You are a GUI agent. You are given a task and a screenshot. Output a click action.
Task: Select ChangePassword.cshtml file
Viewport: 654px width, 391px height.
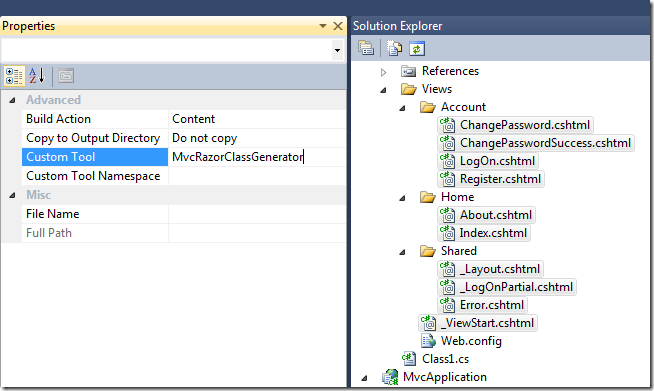coord(525,125)
